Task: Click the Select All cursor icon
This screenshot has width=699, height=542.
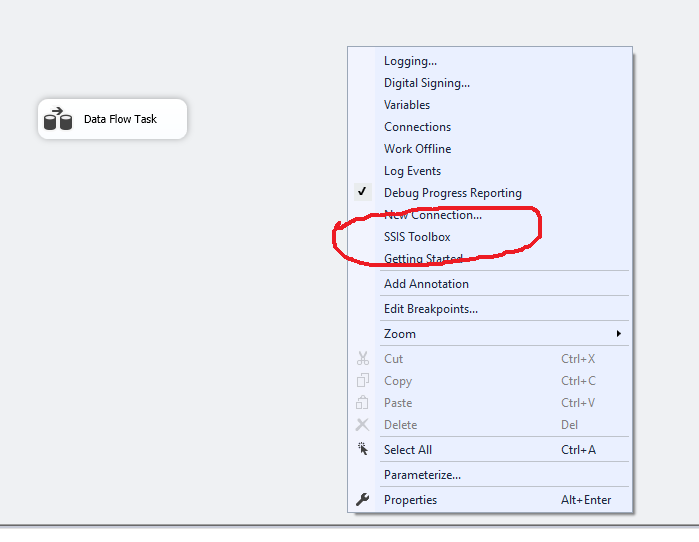Action: [x=362, y=449]
